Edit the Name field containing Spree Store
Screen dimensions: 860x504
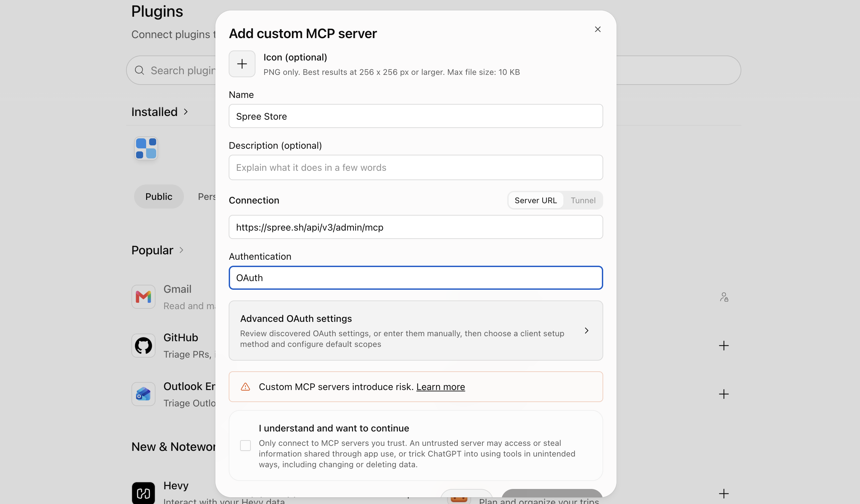[x=416, y=116]
